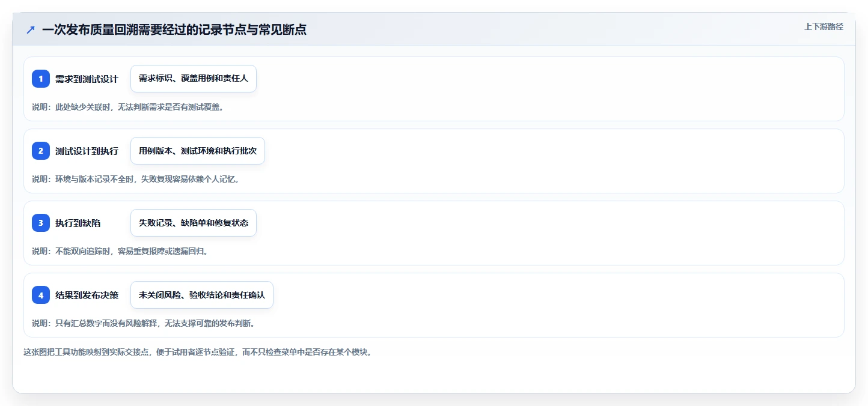Click the footer caption starting 这张图把工具功能映射
868x406 pixels.
point(197,352)
